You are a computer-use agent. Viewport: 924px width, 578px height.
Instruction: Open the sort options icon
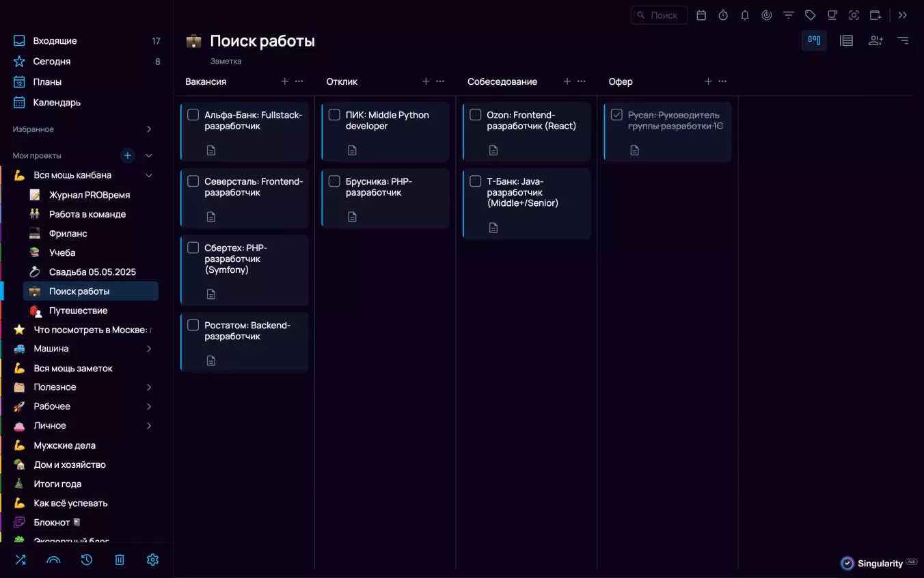coord(903,40)
